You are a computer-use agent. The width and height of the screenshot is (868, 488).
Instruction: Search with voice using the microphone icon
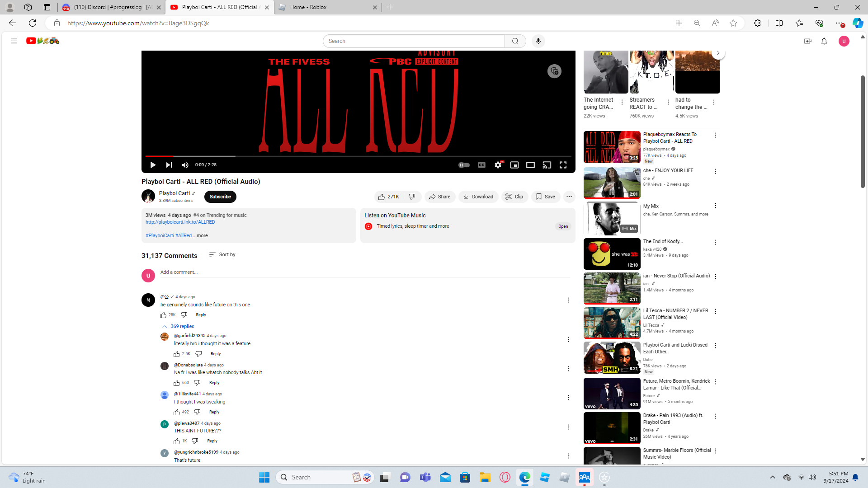(x=538, y=41)
